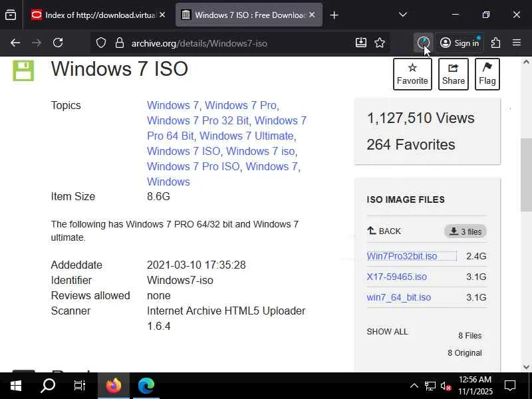Download win7_64_bit.iso file
532x399 pixels.
398,297
